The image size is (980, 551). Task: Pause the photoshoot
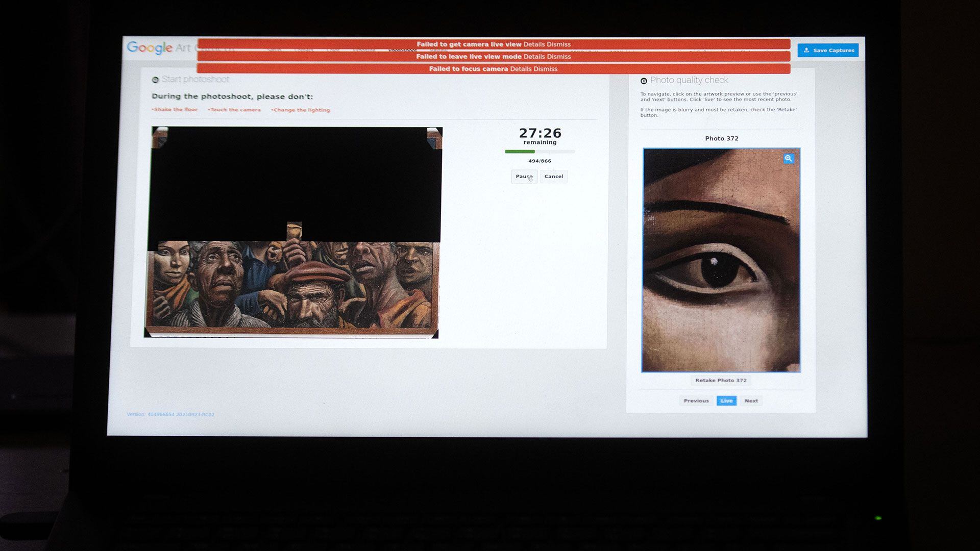click(524, 177)
